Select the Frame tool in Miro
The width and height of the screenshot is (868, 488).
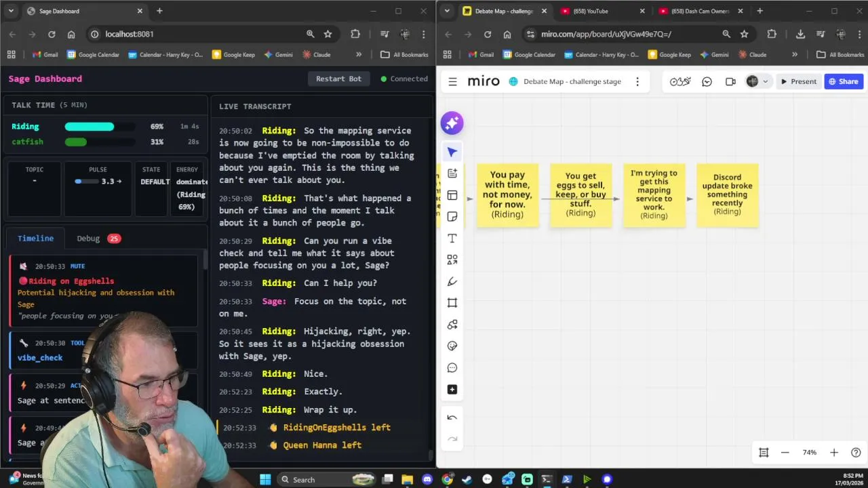[452, 303]
